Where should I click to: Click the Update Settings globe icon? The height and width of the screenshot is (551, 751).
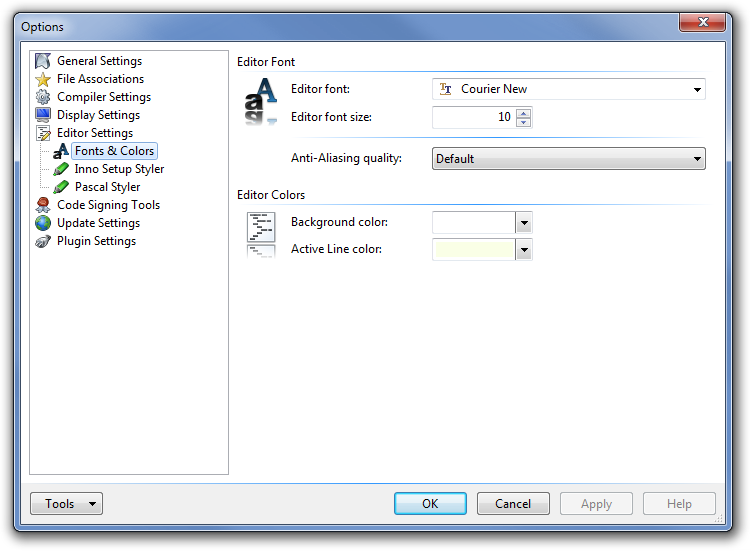point(43,223)
